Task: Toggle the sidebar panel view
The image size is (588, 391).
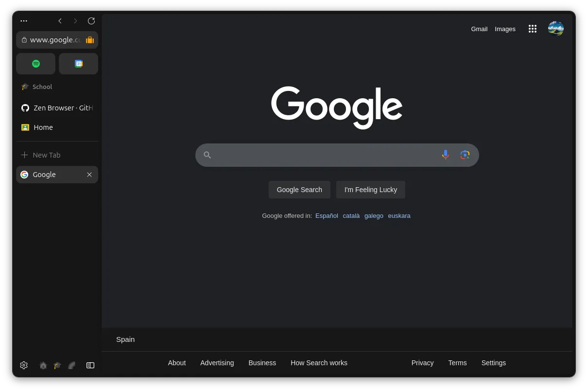Action: coord(90,365)
